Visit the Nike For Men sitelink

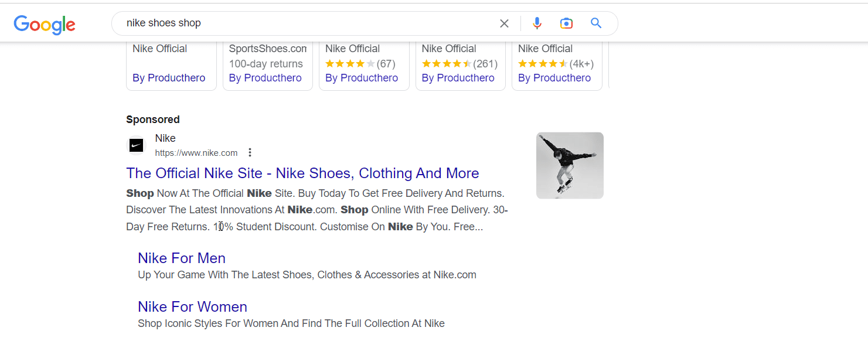(x=182, y=258)
